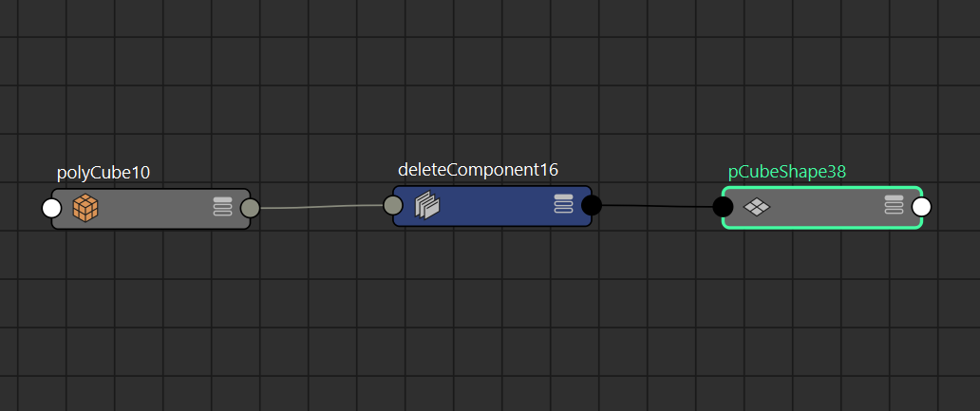Toggle the view mode bars on polyCube10
The image size is (980, 411).
(222, 207)
